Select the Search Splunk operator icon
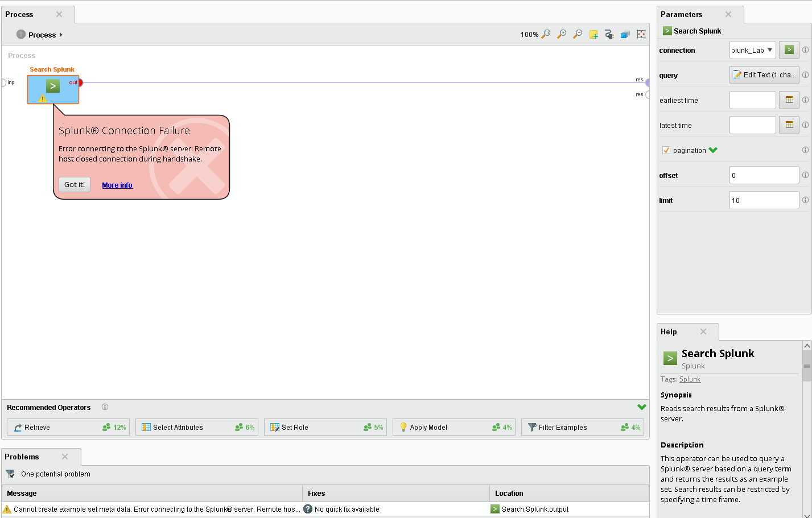This screenshot has height=518, width=812. (53, 86)
